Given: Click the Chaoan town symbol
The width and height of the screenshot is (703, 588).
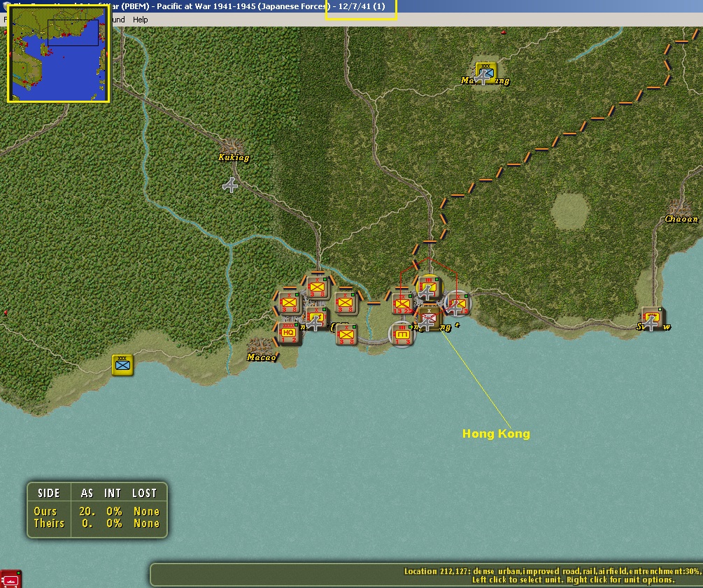Looking at the screenshot, I should 680,208.
